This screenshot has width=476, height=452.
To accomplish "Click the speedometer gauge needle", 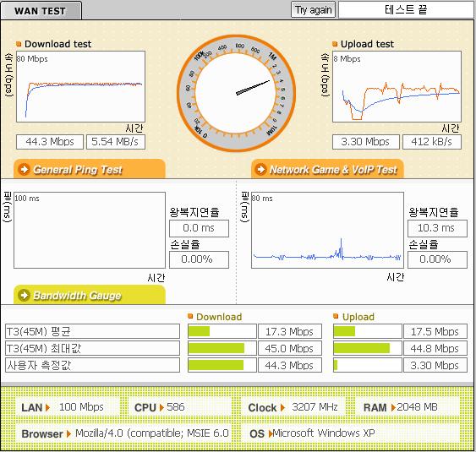I will pos(253,87).
